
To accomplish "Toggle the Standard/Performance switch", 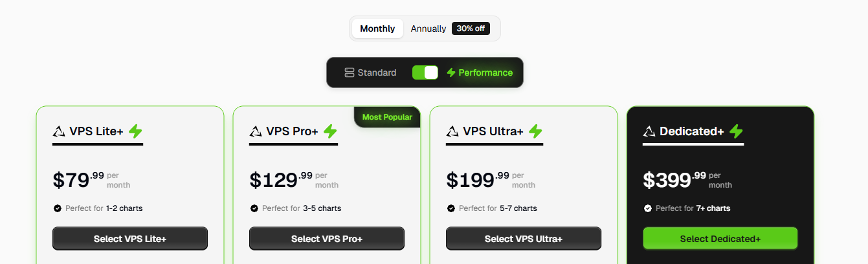I will (x=425, y=72).
